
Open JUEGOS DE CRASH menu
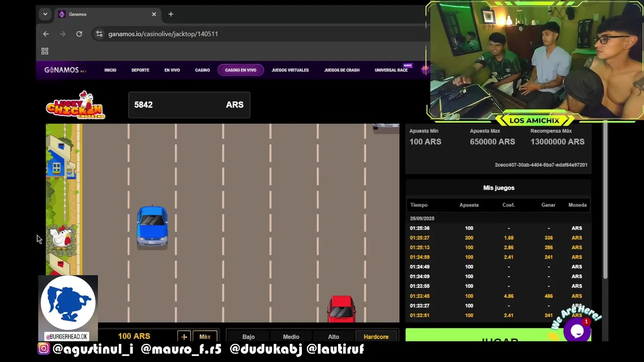pos(342,70)
